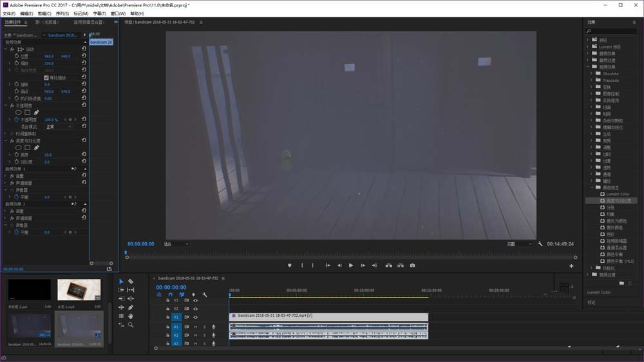Click the Lumetri Color effect entry
Viewport: 644px width, 362px height.
point(618,194)
